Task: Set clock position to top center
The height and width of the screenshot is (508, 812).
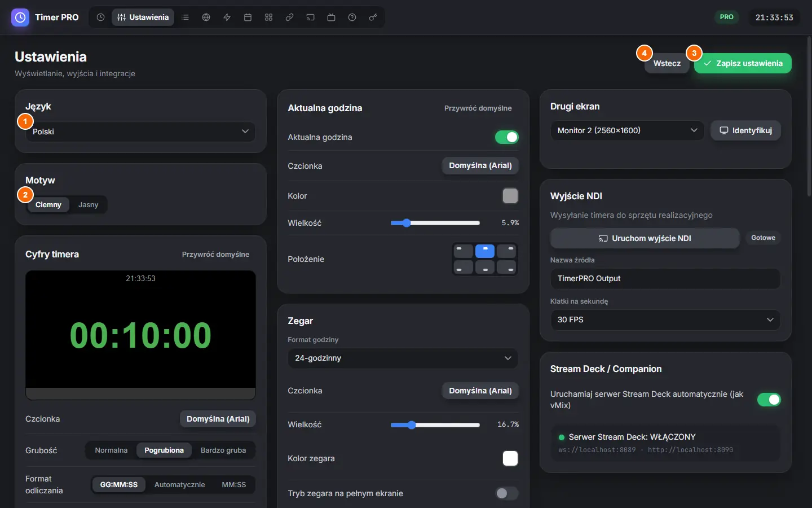Action: 485,251
